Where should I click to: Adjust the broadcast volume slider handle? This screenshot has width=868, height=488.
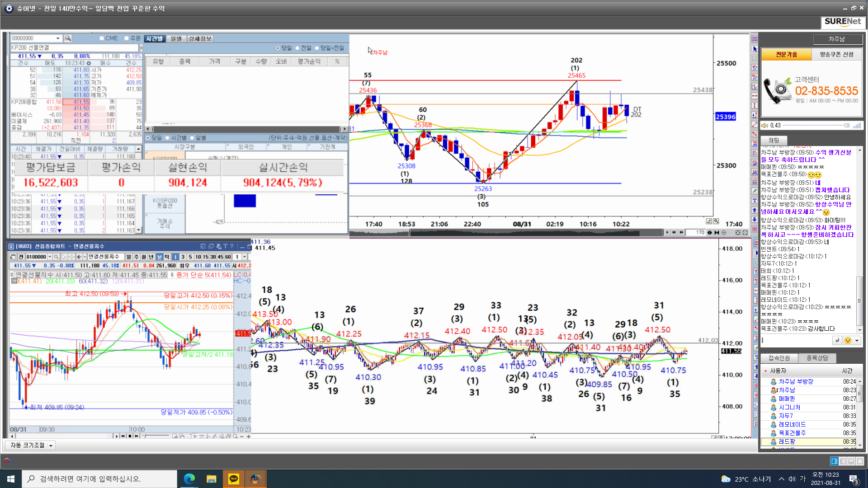pyautogui.click(x=846, y=126)
